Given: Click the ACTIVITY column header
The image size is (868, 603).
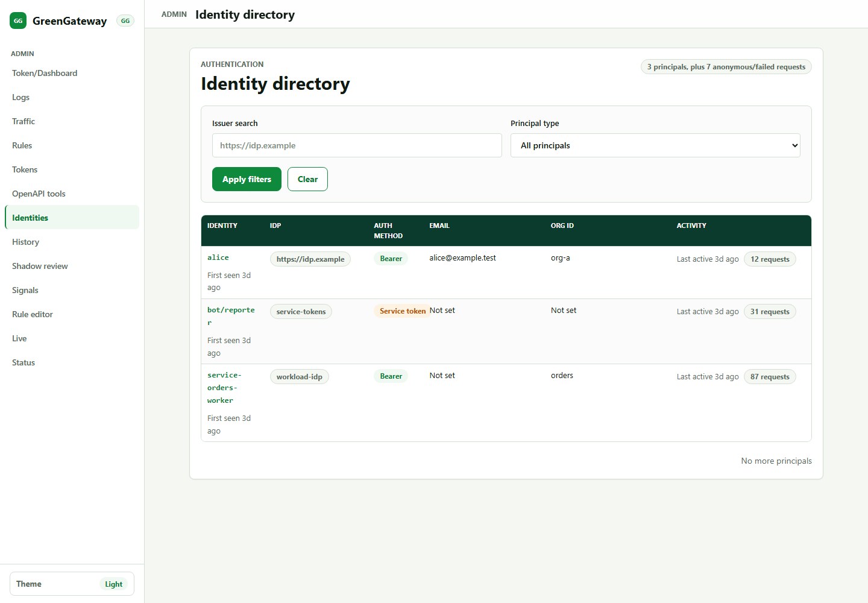Looking at the screenshot, I should 691,226.
